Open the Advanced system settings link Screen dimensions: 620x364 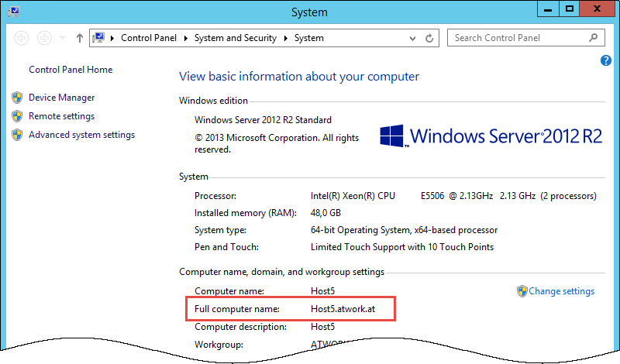pyautogui.click(x=81, y=135)
